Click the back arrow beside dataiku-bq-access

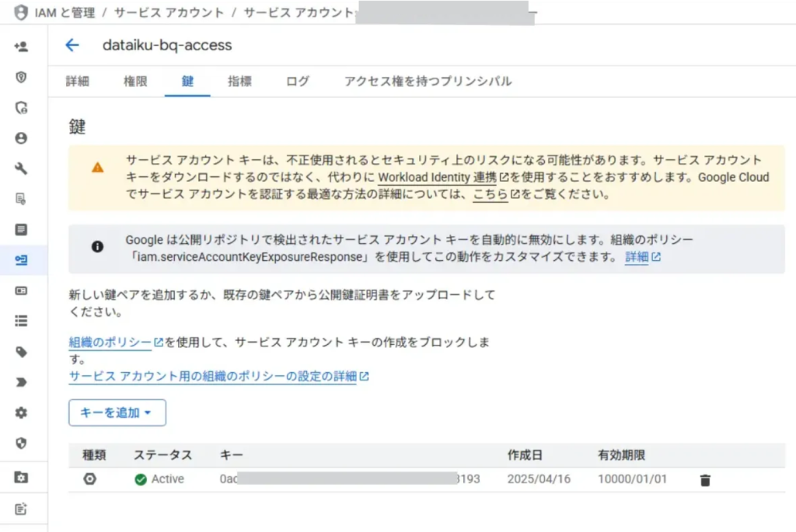pos(72,45)
